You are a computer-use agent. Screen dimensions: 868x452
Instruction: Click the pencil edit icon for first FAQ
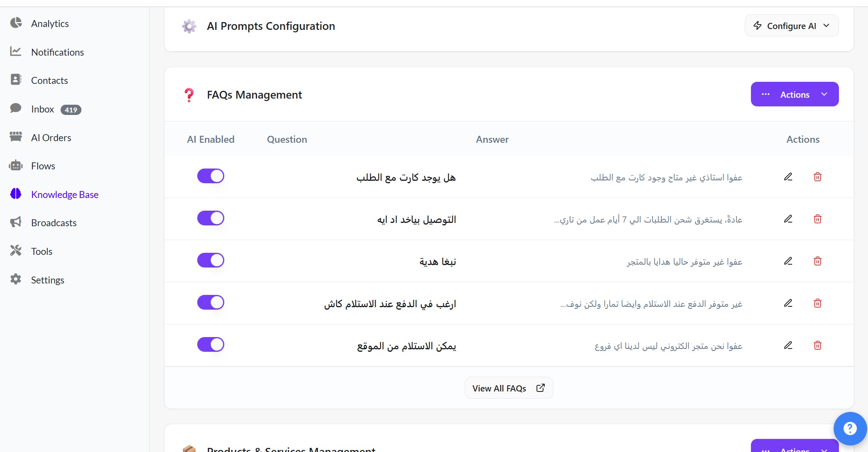click(x=788, y=177)
